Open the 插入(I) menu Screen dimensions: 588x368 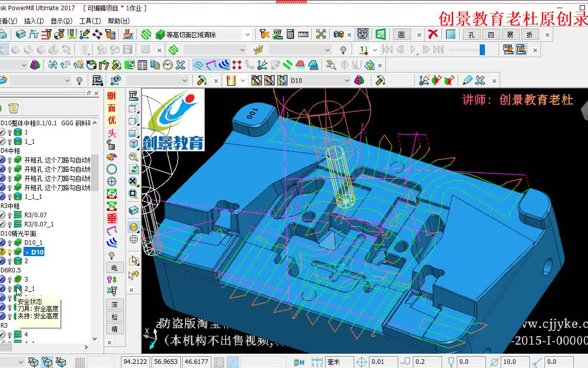click(34, 21)
